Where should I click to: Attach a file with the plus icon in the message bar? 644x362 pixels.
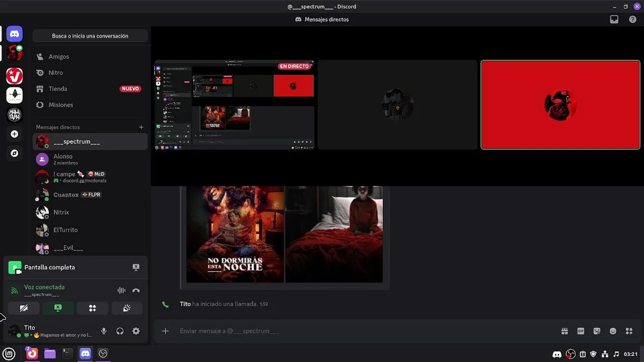tap(165, 331)
